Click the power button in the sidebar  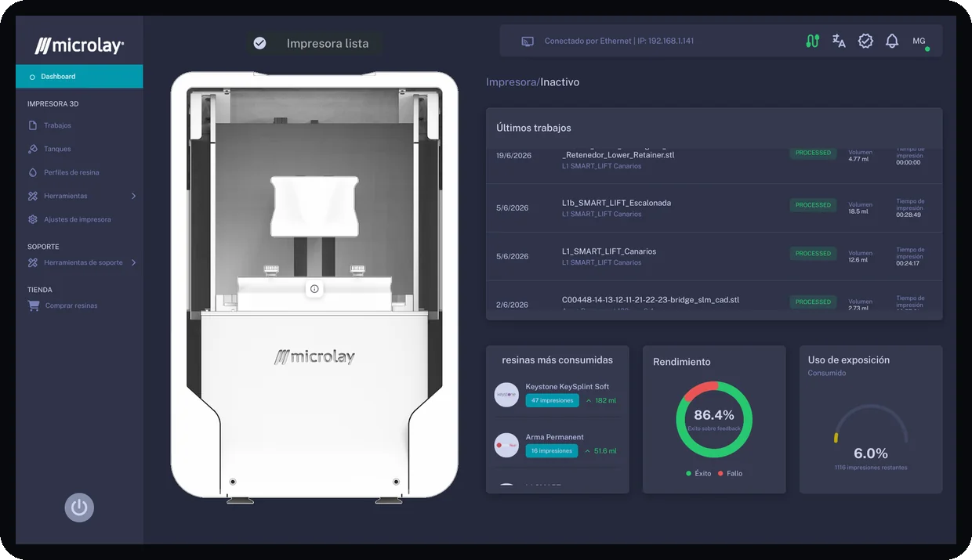point(79,508)
